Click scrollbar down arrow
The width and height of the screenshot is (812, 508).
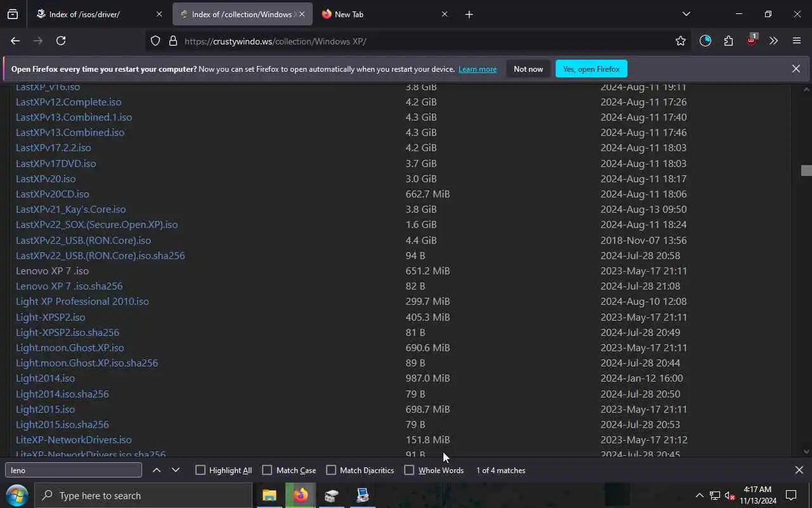(806, 451)
